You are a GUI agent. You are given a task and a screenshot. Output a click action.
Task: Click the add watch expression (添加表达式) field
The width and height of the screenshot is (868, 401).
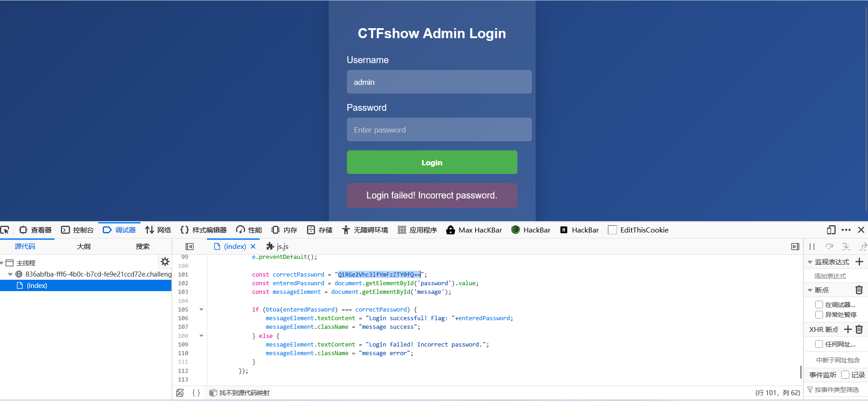tap(836, 276)
